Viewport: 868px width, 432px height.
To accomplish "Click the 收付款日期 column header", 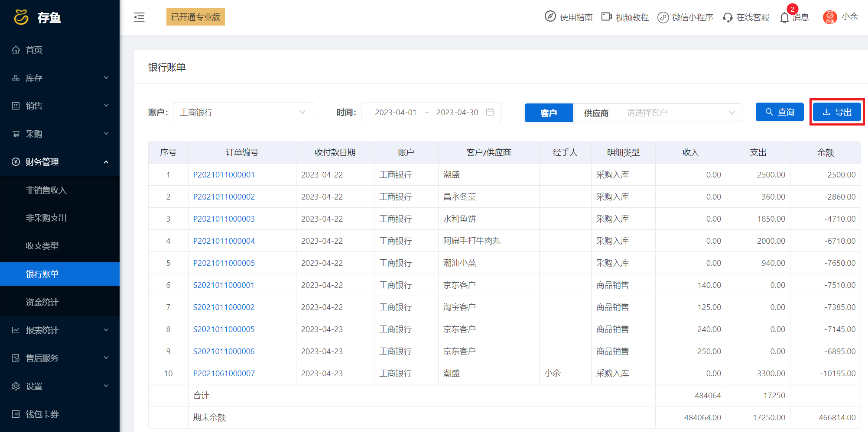I will (335, 152).
